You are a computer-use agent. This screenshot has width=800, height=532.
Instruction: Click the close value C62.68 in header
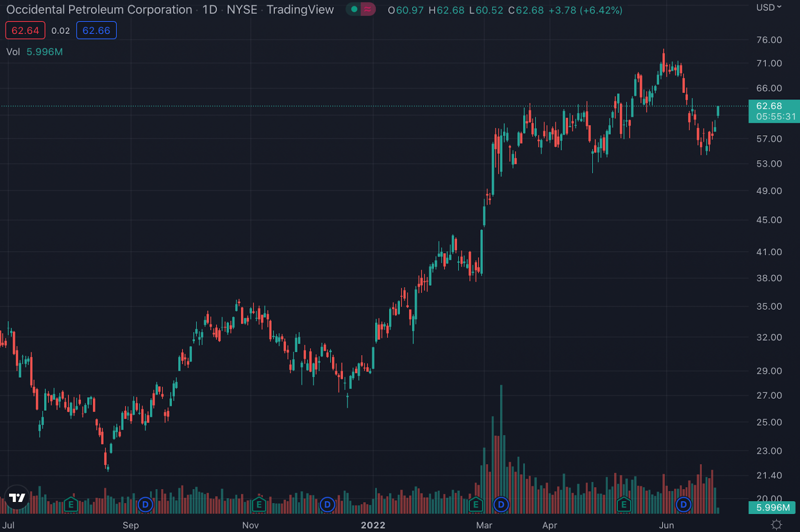(x=525, y=10)
